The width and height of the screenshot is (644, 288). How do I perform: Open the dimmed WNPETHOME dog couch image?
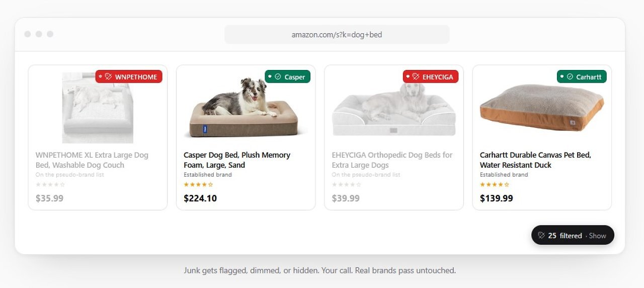tap(98, 108)
